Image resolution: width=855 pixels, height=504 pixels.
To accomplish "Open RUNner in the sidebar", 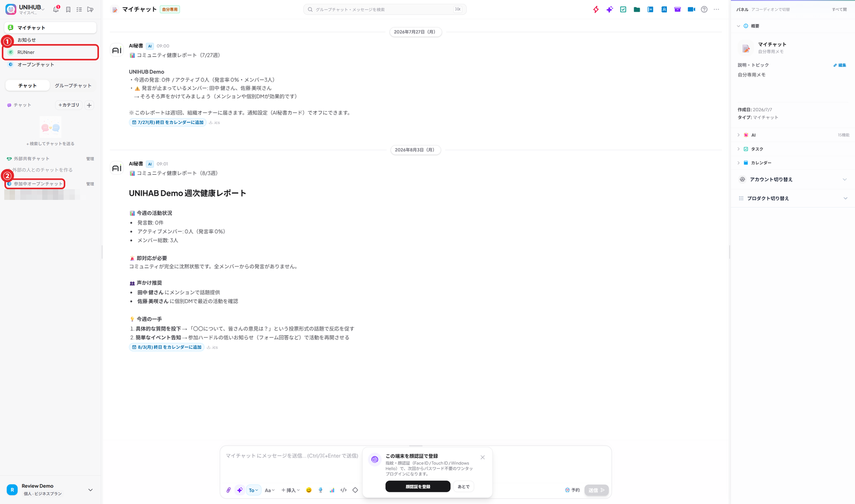I will (x=51, y=52).
